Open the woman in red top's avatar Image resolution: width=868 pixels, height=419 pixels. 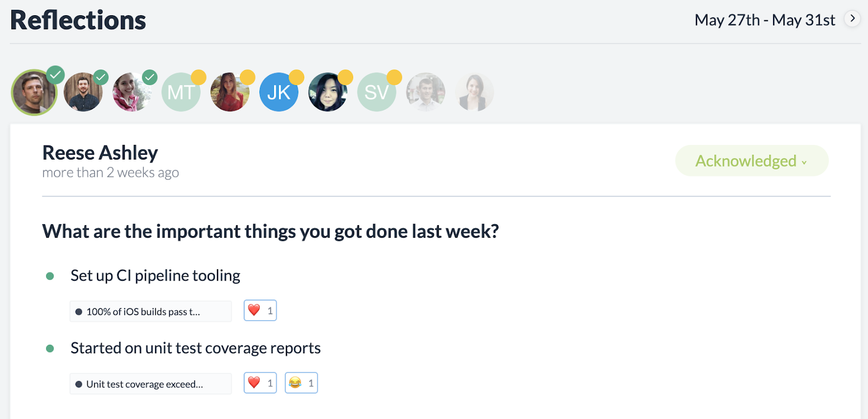click(x=230, y=92)
